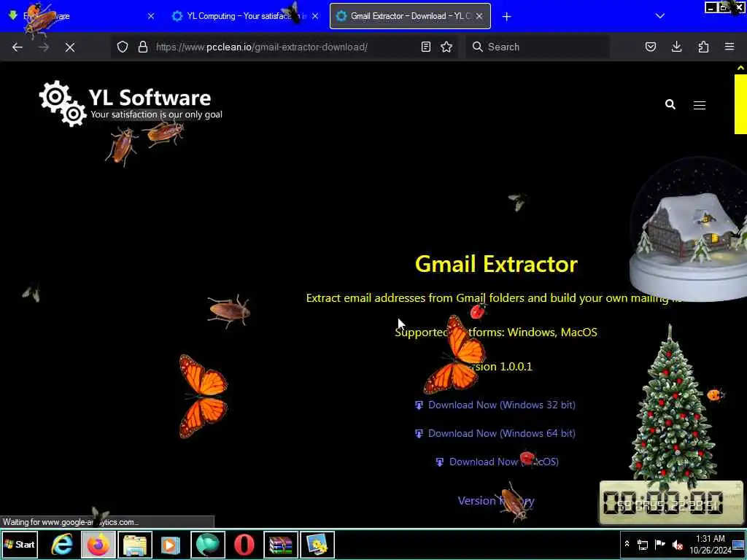Click the countdown timer widget
747x560 pixels.
(x=671, y=502)
